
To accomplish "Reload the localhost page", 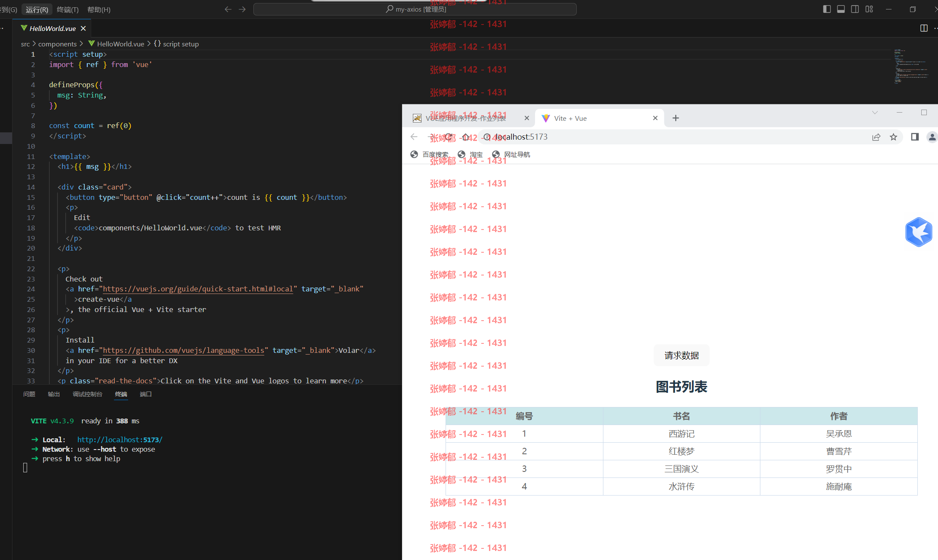I will [449, 137].
